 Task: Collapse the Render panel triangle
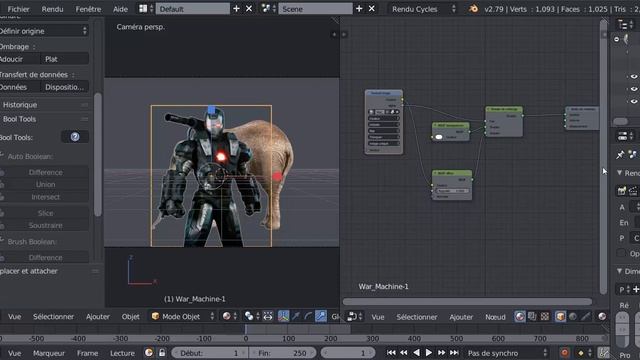(x=620, y=173)
